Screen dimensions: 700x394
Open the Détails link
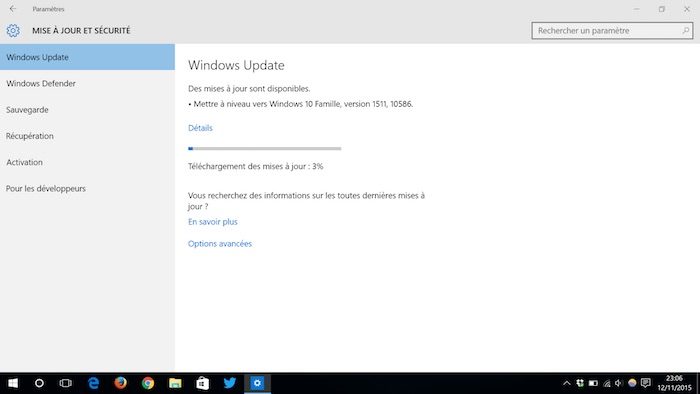click(200, 128)
